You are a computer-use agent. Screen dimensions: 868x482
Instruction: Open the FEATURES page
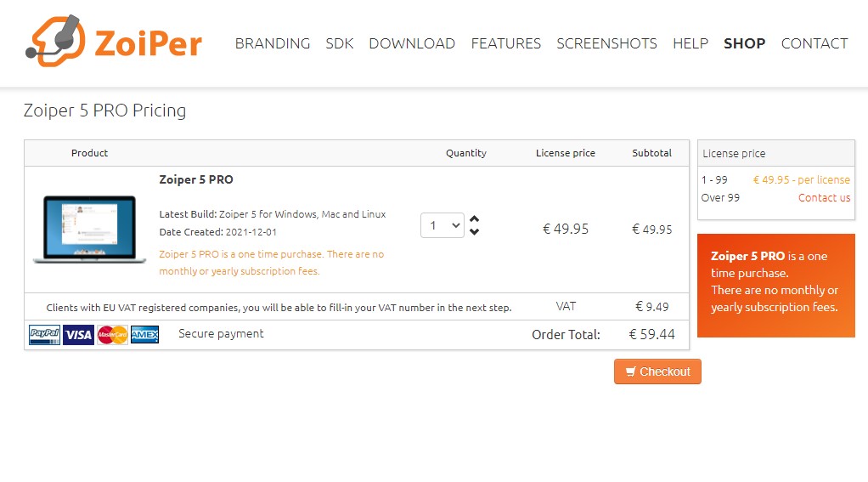(506, 43)
